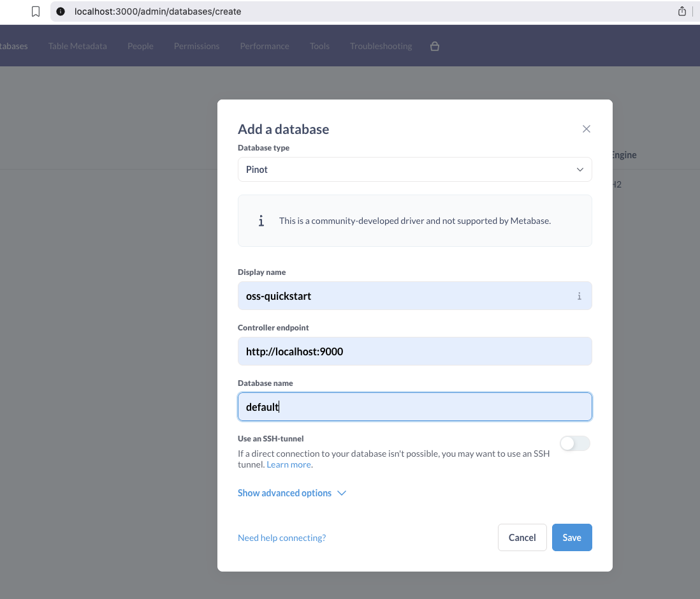
Task: Click the chevron next to advanced options
Action: [x=342, y=493]
